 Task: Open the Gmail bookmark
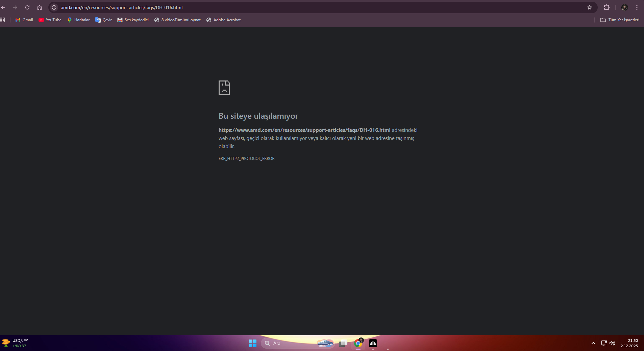click(x=24, y=20)
